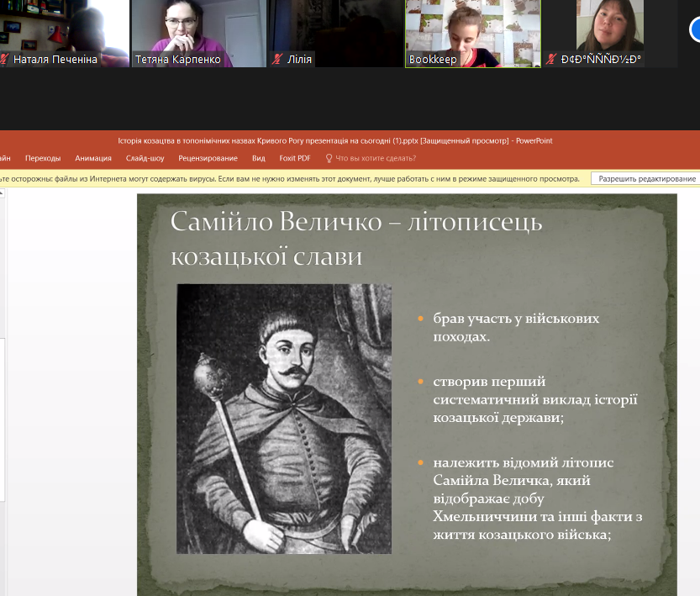Click the lightbulb icon in the ribbon
Image resolution: width=700 pixels, height=596 pixels.
(x=329, y=158)
